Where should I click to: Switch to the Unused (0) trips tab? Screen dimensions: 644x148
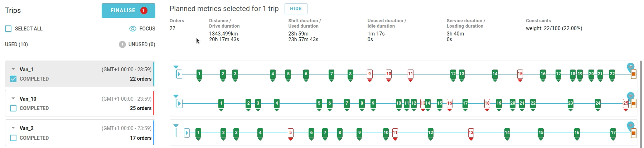(142, 44)
